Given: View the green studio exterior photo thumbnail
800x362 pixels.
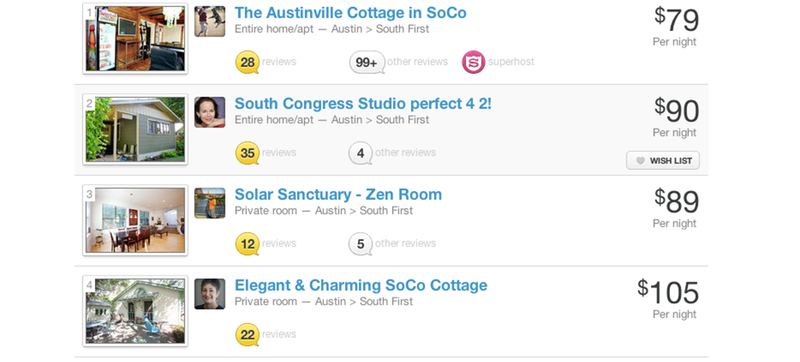Looking at the screenshot, I should pyautogui.click(x=135, y=130).
